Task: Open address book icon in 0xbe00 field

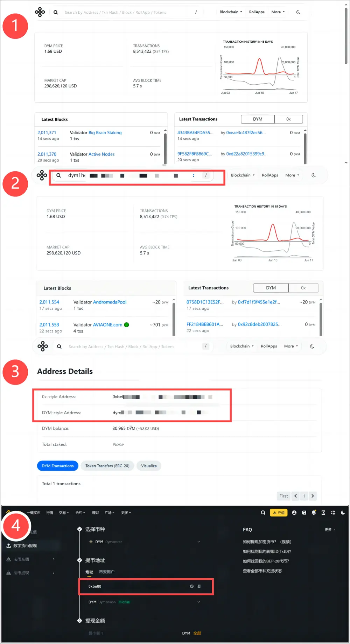Action: click(199, 586)
